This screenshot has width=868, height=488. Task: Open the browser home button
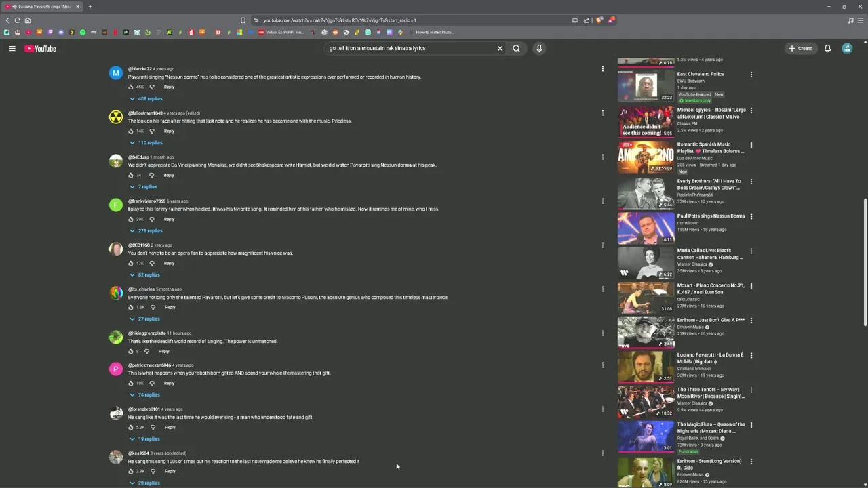pyautogui.click(x=28, y=20)
